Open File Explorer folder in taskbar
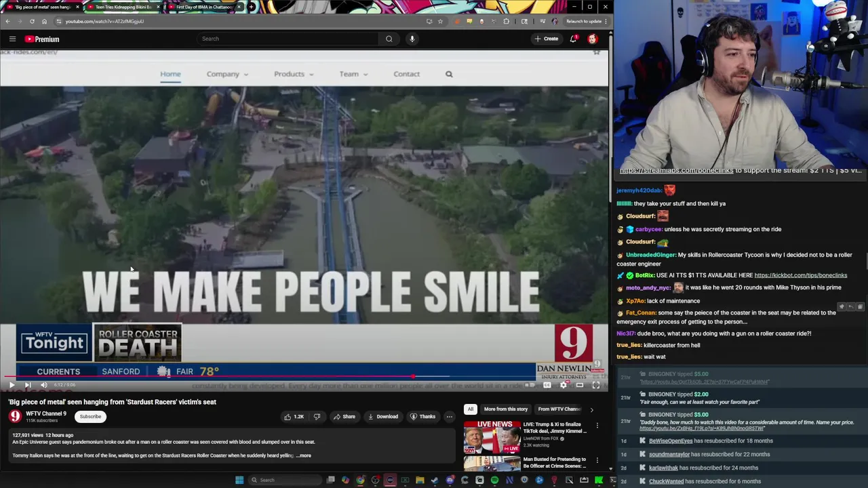This screenshot has width=868, height=488. [420, 480]
